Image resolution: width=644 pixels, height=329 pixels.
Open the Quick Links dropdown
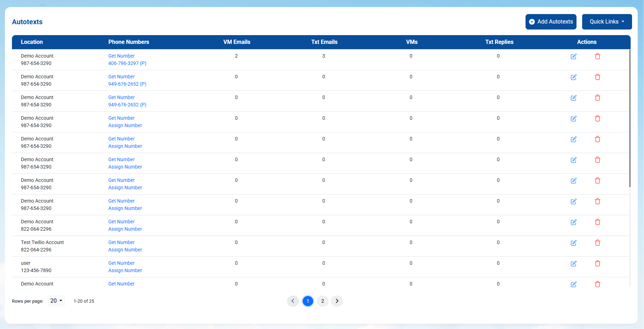click(x=607, y=22)
